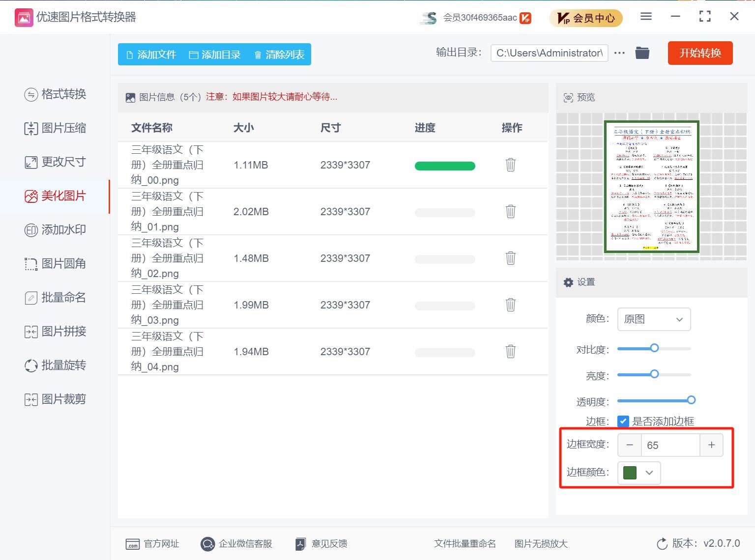The image size is (755, 560).
Task: Toggle the 添加边框 border option off
Action: [x=624, y=421]
